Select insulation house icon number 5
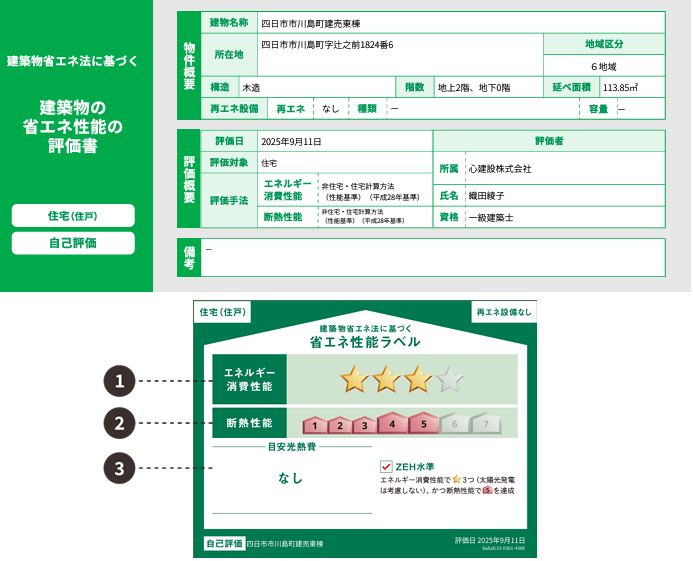The width and height of the screenshot is (693, 561). [424, 423]
